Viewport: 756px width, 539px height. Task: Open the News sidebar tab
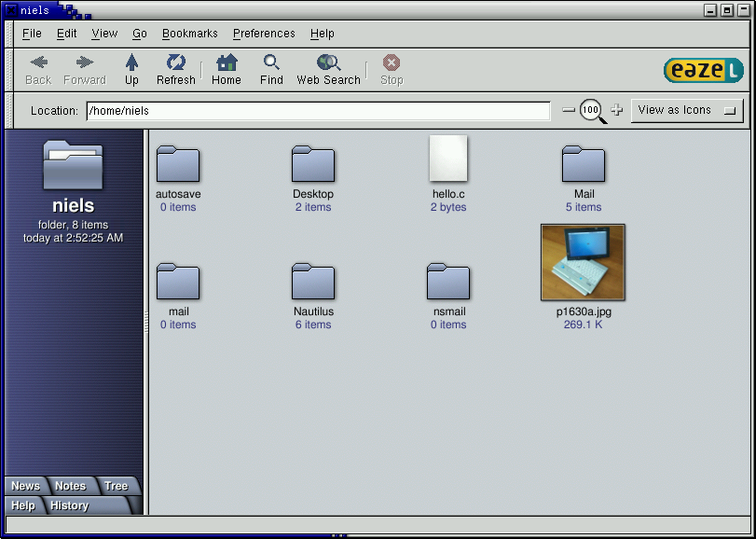click(23, 486)
